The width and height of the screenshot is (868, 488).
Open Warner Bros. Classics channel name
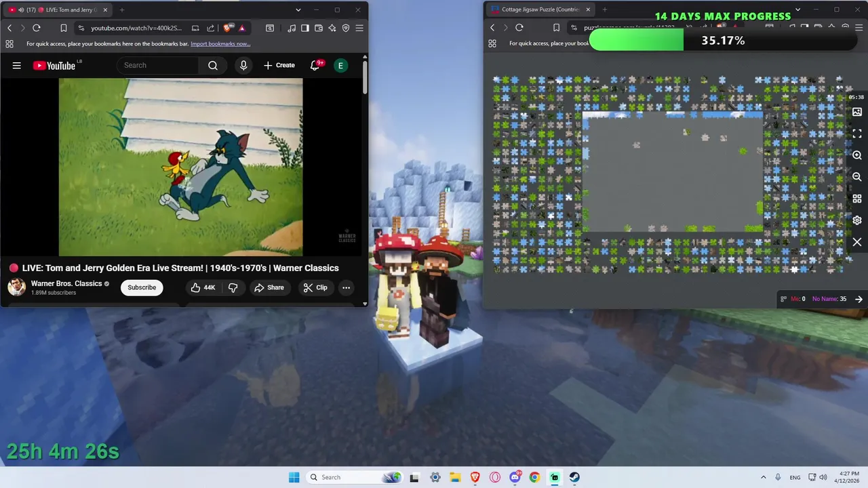[x=66, y=283]
